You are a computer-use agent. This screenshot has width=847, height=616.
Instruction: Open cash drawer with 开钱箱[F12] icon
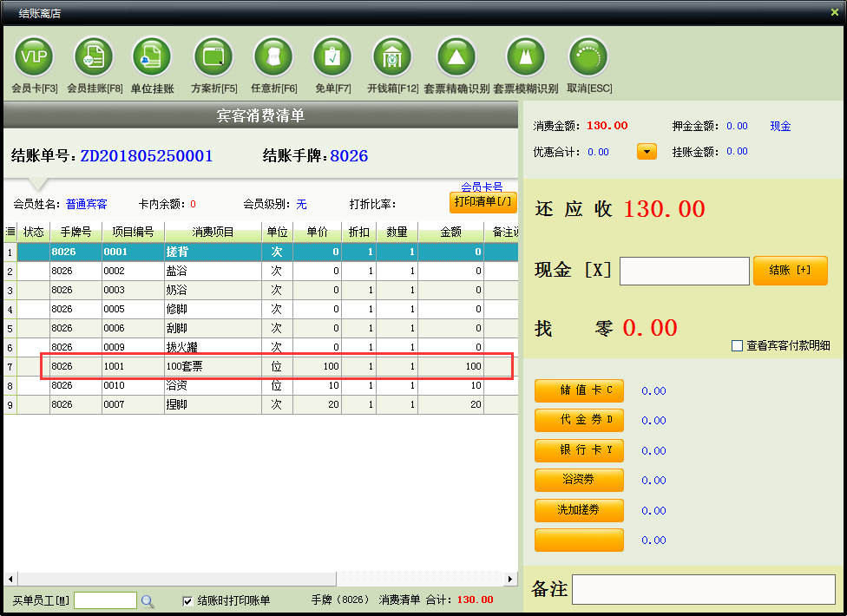pos(392,58)
